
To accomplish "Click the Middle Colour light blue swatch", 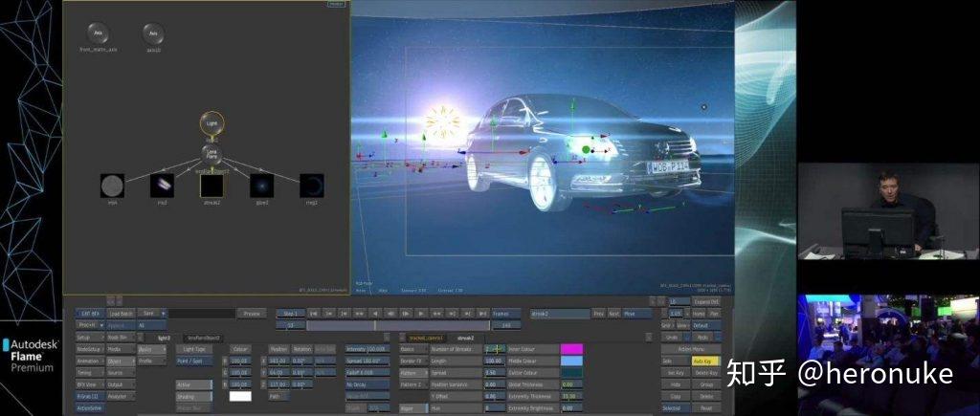I will (572, 361).
